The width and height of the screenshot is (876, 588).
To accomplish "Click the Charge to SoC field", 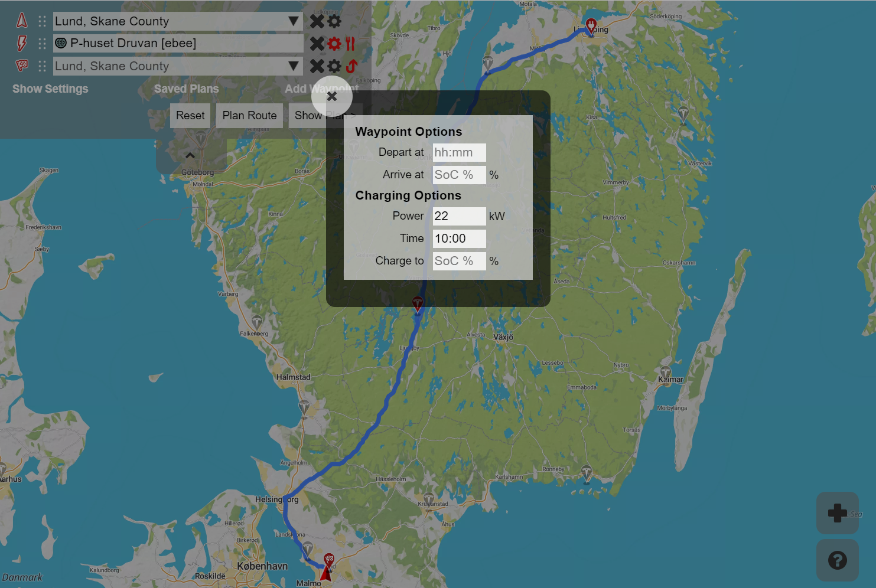I will point(459,261).
